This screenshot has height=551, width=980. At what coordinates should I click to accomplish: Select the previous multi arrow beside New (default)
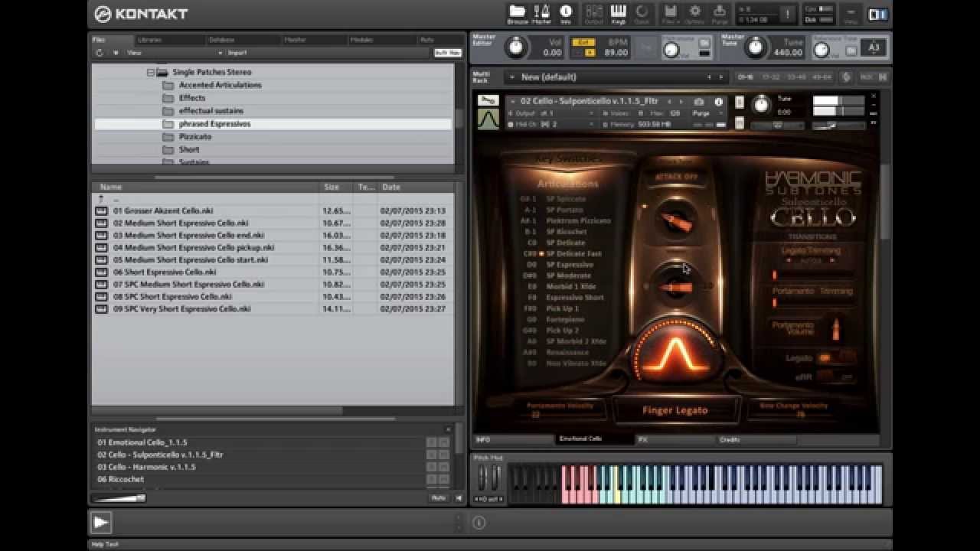(709, 77)
